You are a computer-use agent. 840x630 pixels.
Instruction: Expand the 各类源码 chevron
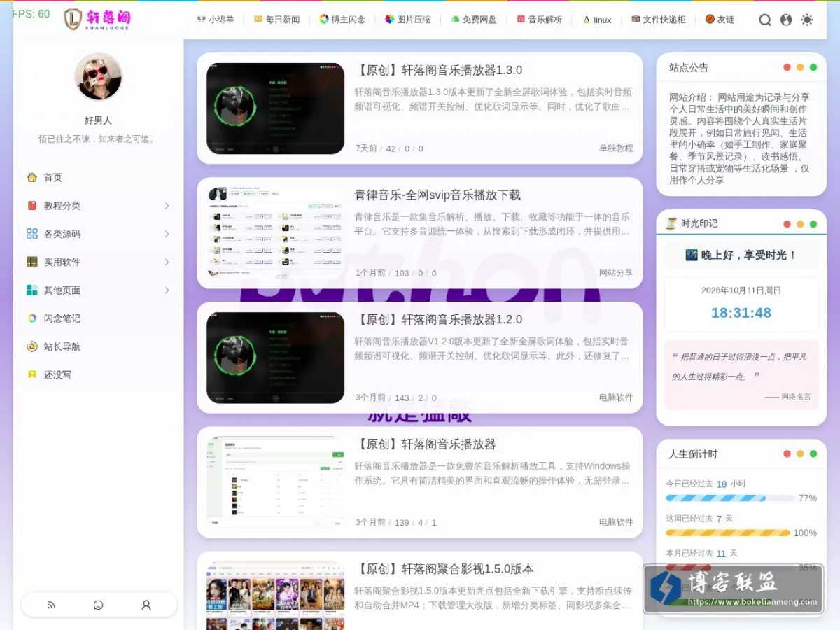coord(167,234)
